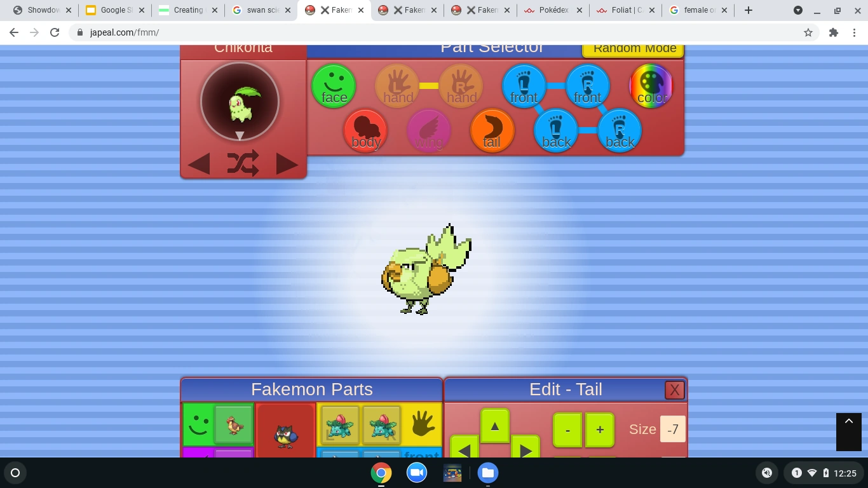Click the Pidgey face part thumbnail

pos(234,424)
